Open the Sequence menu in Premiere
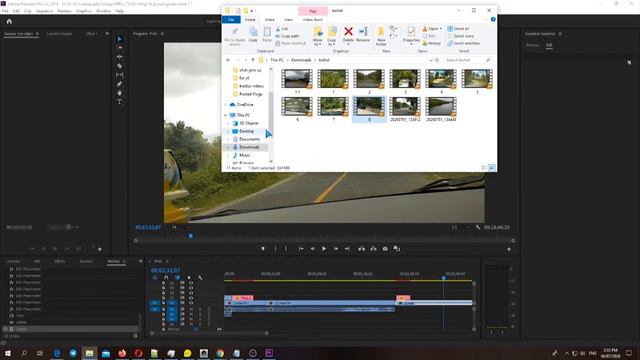640x360 pixels. point(44,11)
